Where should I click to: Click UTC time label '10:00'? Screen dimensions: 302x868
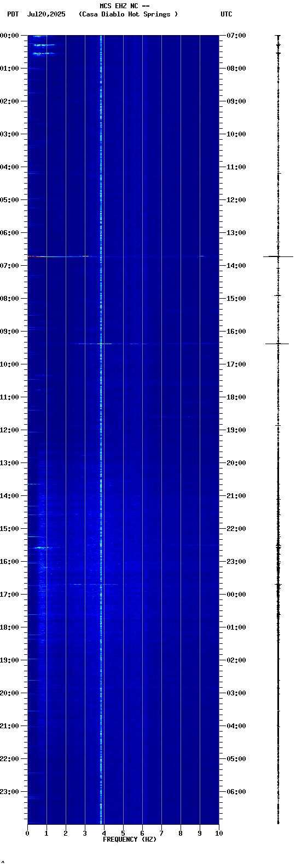pos(236,134)
